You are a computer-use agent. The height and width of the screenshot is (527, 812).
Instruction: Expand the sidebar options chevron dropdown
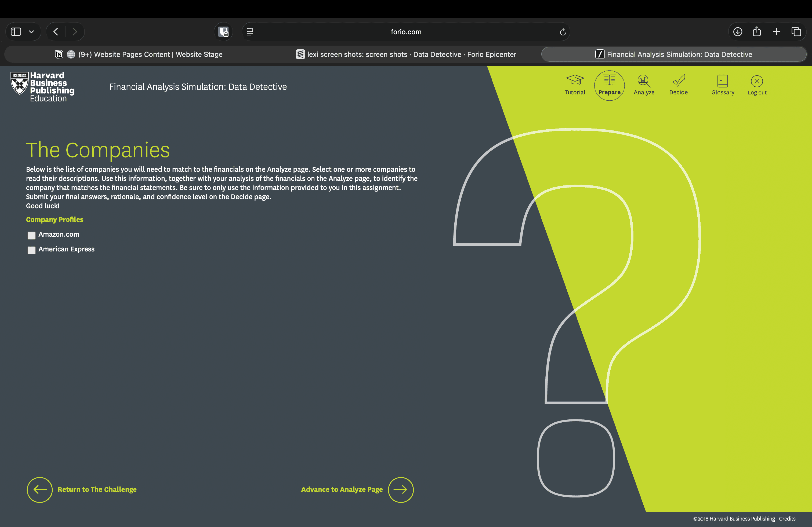pos(31,32)
